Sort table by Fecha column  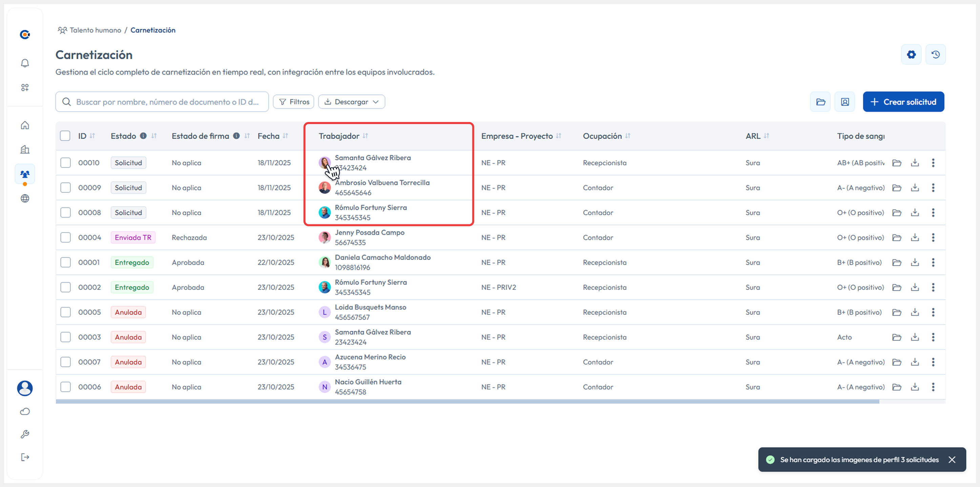click(285, 136)
